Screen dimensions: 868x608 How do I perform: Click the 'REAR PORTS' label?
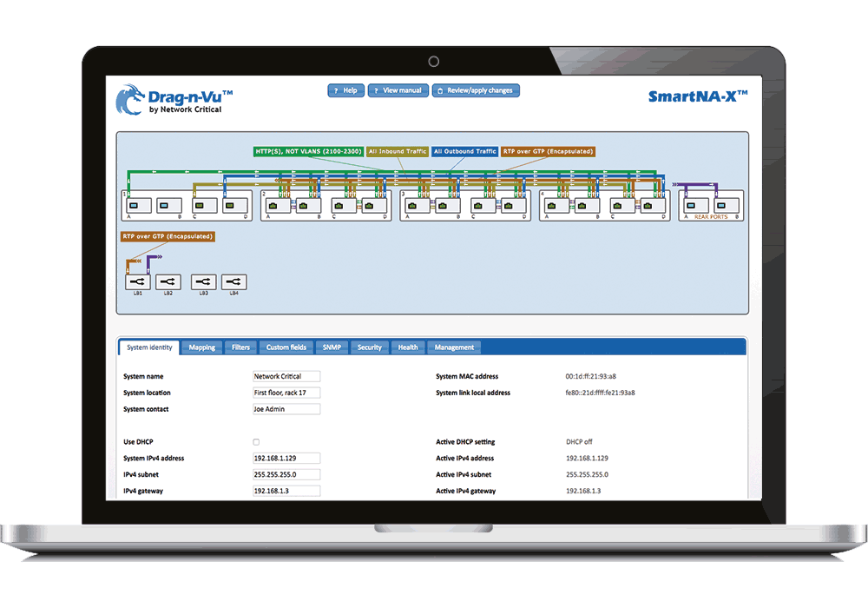(x=712, y=217)
